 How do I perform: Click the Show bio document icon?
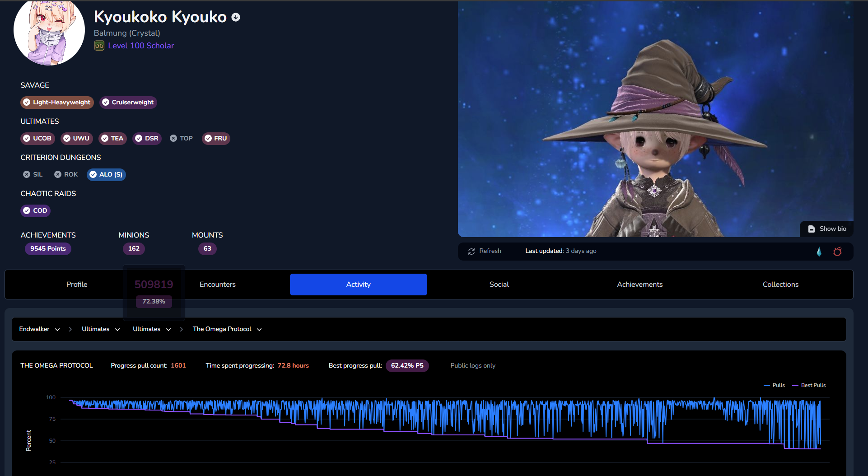(812, 229)
